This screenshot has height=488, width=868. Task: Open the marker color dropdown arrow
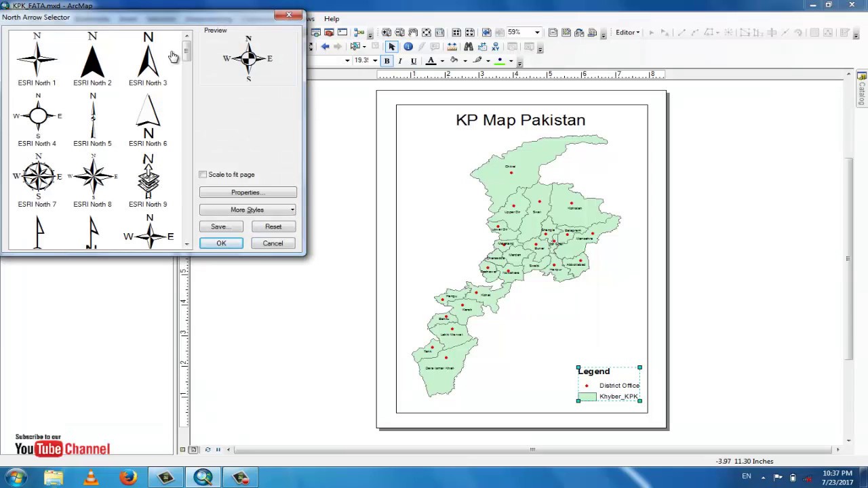coord(511,61)
